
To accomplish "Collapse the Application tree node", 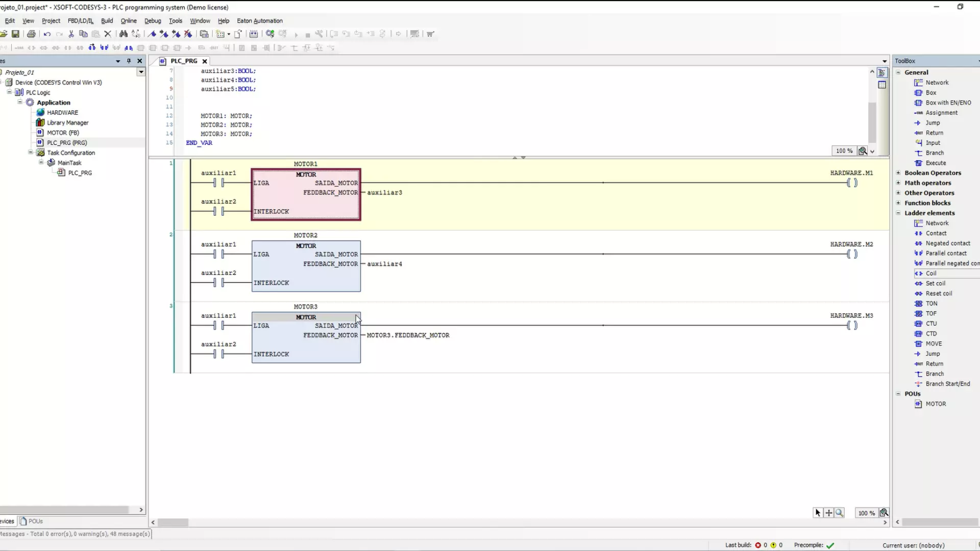I will pyautogui.click(x=20, y=102).
